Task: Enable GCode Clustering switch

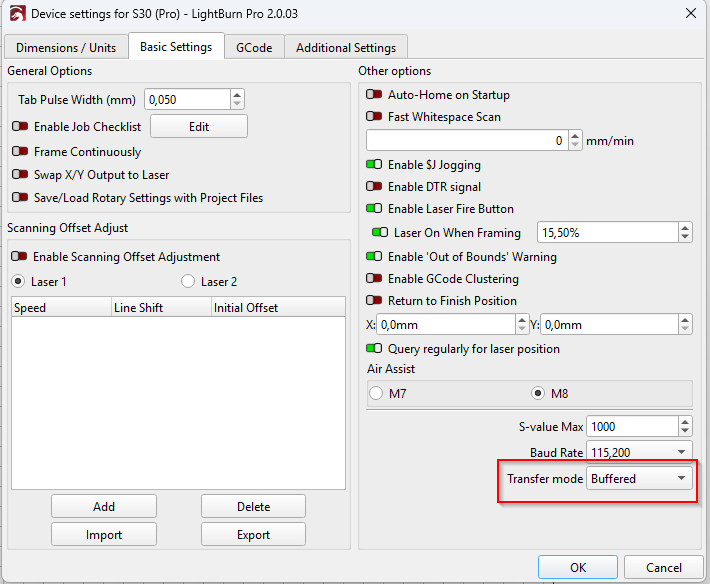Action: tap(375, 279)
